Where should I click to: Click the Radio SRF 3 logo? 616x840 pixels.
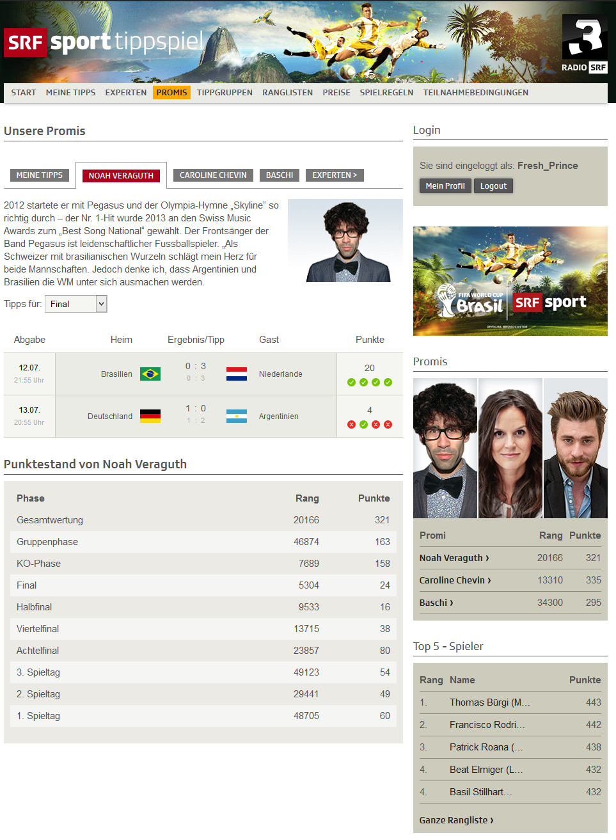[585, 44]
